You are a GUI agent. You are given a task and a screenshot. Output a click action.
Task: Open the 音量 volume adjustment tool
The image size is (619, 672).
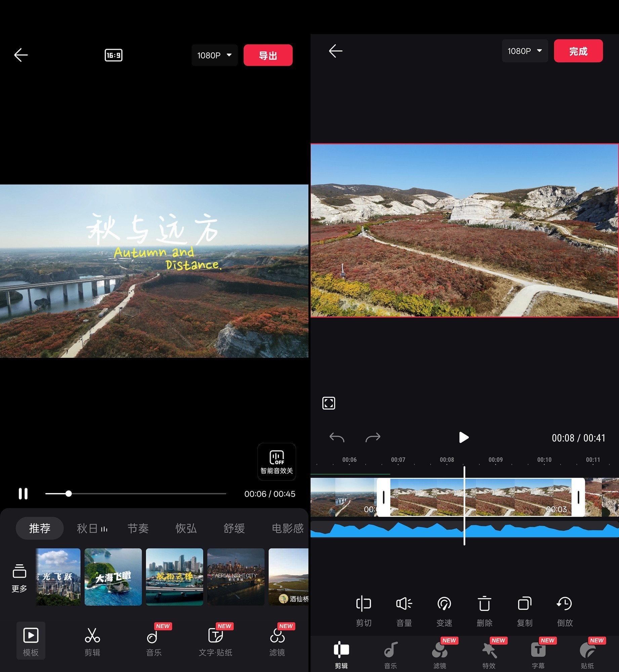pyautogui.click(x=404, y=612)
